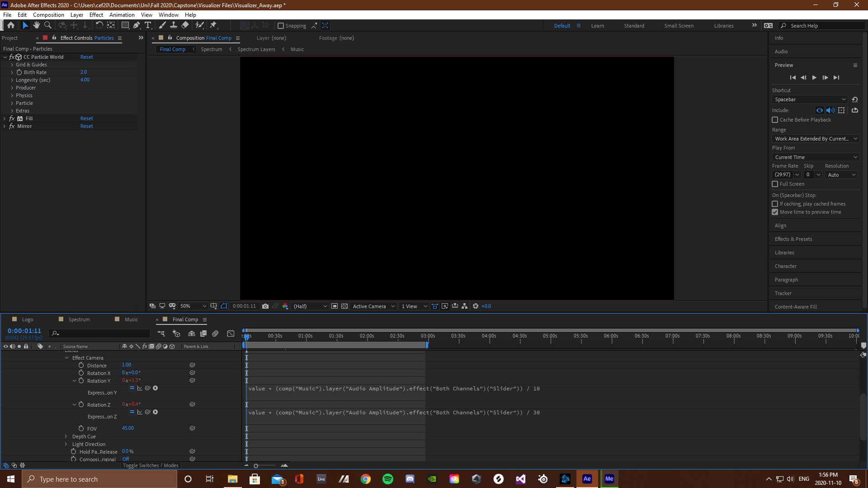
Task: Open Spotify from the taskbar
Action: [388, 479]
